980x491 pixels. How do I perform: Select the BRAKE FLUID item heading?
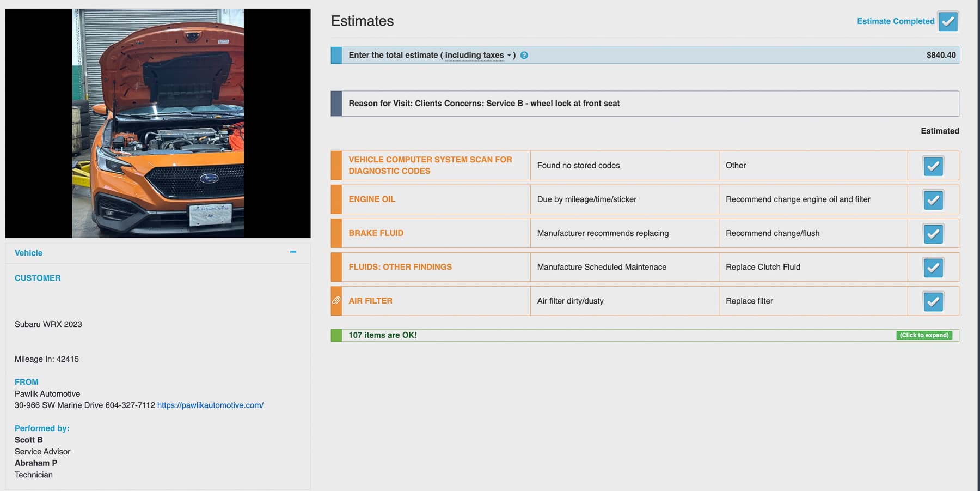click(x=376, y=233)
